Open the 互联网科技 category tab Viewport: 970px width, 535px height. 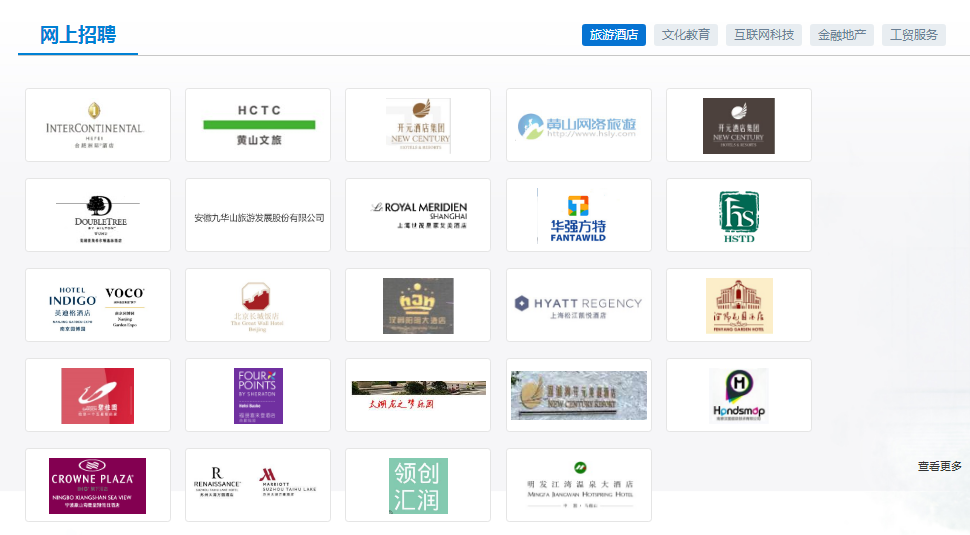763,35
